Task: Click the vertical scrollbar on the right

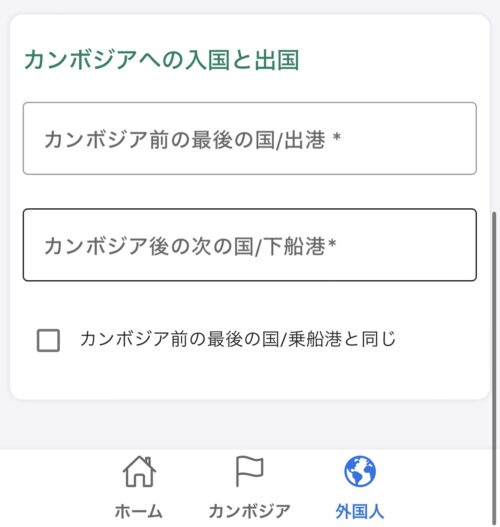Action: pos(494,366)
